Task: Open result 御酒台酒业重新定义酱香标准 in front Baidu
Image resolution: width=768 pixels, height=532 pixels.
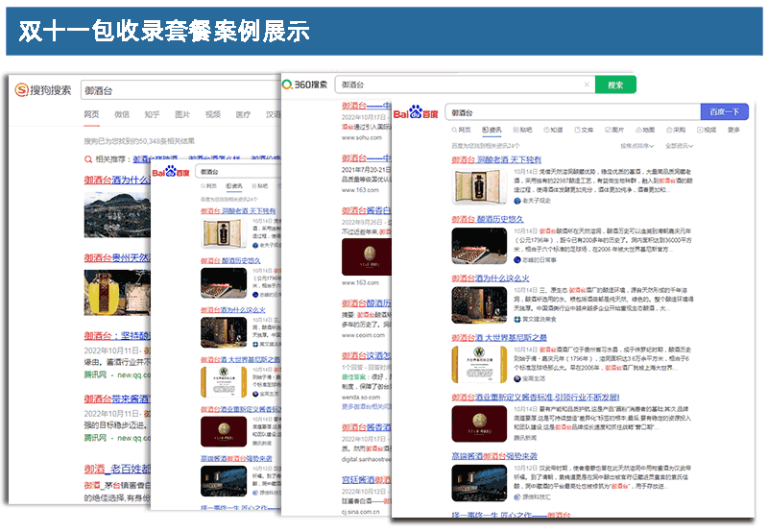Action: click(x=536, y=397)
